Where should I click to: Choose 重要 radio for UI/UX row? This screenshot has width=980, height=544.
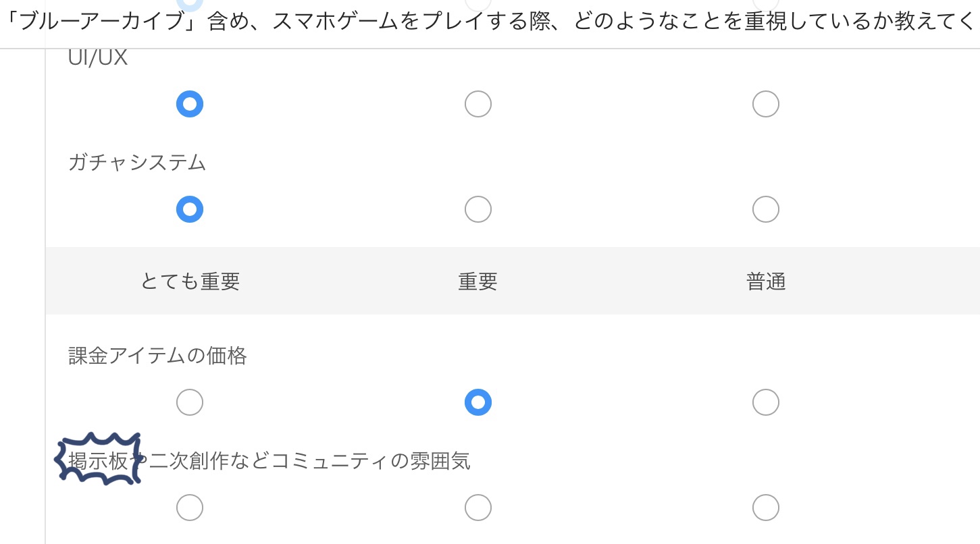[x=478, y=104]
